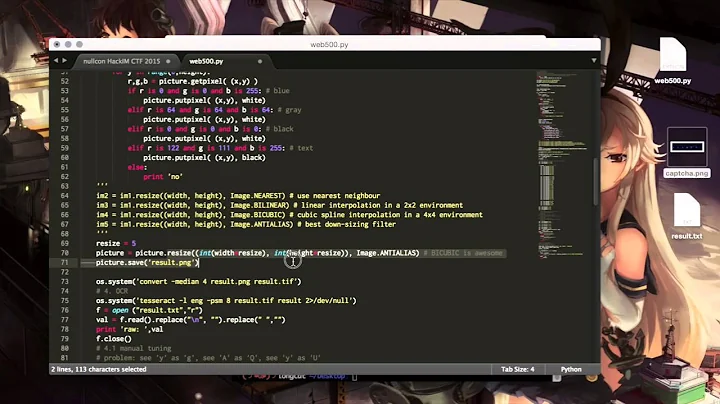
Task: Click the r,g,b = picture.getpixel line
Action: coord(193,81)
